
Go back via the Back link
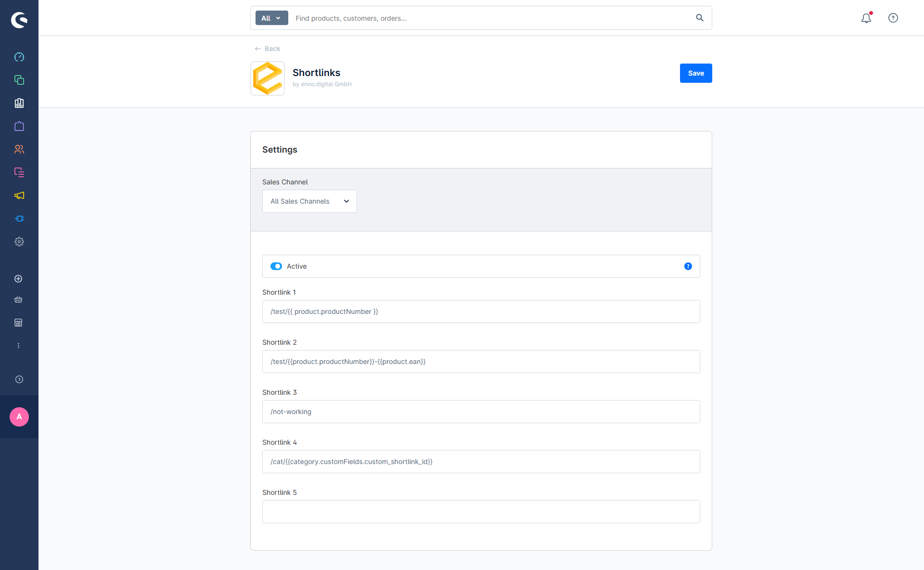(x=268, y=49)
